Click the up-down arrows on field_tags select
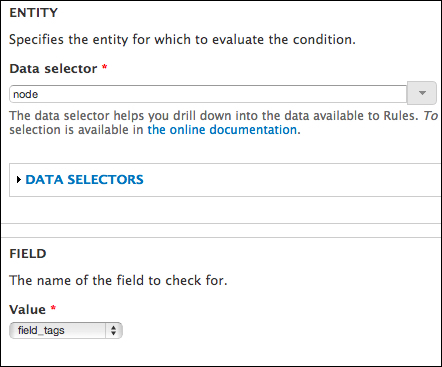 (114, 331)
